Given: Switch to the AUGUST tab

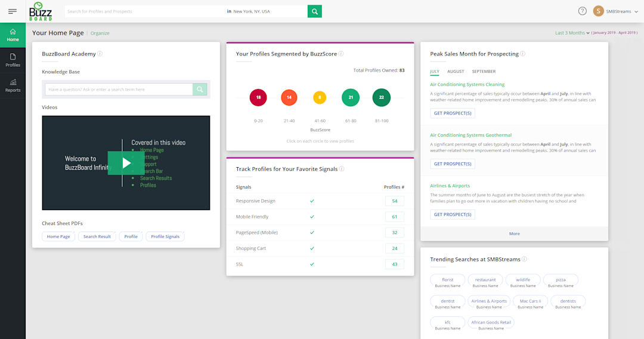Looking at the screenshot, I should 456,72.
